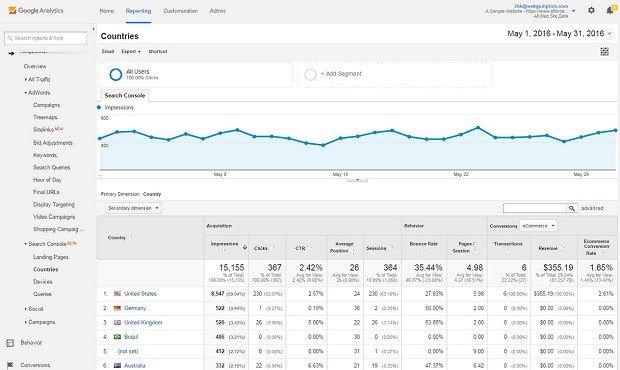
Task: Click the United Kingdom flag icon
Action: pyautogui.click(x=117, y=323)
